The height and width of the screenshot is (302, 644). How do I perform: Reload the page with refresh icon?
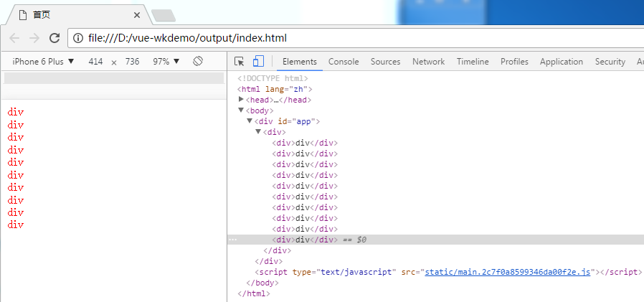(55, 38)
